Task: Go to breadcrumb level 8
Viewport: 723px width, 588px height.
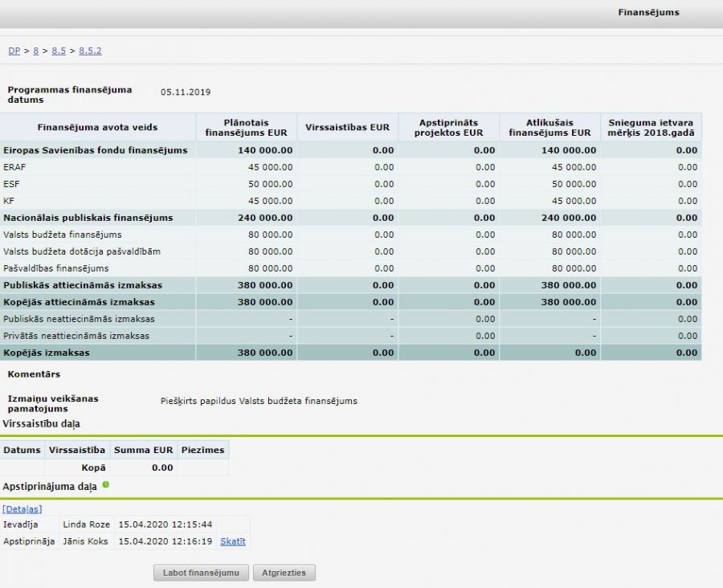Action: click(35, 51)
